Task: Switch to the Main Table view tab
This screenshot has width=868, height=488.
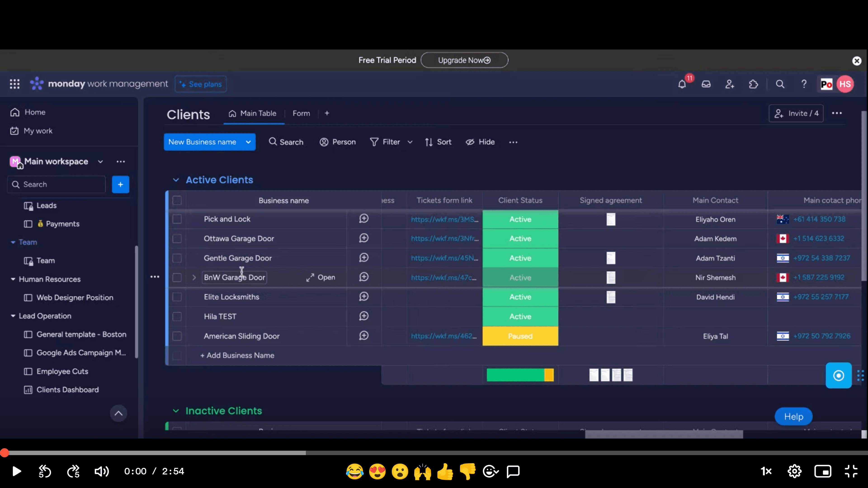Action: [x=253, y=113]
